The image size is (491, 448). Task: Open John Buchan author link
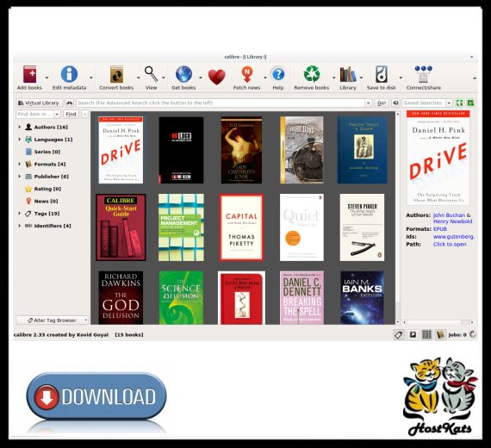coord(449,215)
